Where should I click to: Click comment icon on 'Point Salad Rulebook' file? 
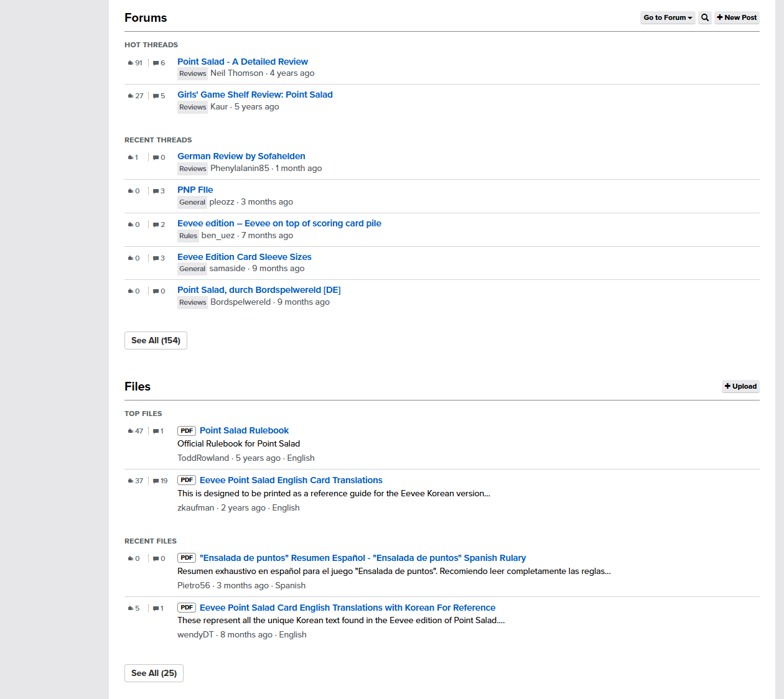click(x=156, y=431)
